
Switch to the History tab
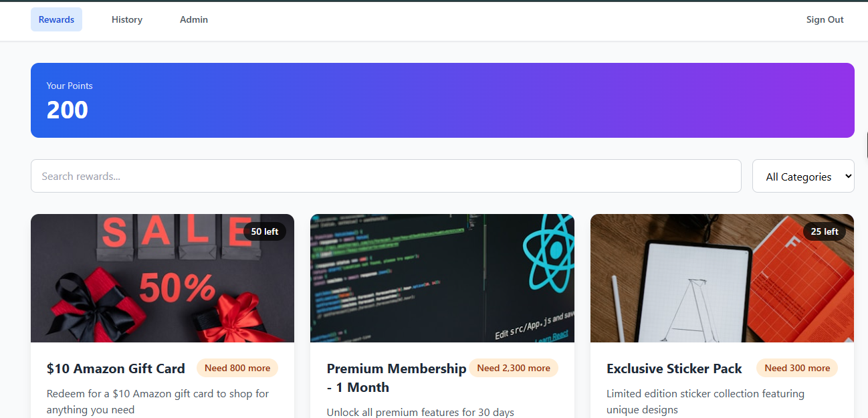[x=127, y=19]
